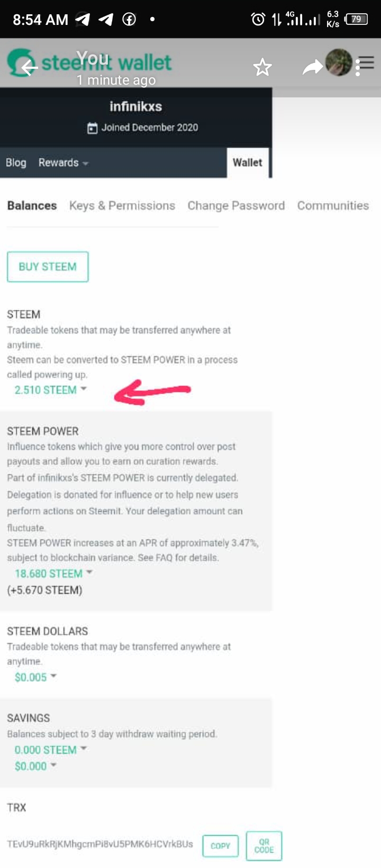Image resolution: width=381 pixels, height=868 pixels.
Task: Open the QR CODE for TRX address
Action: pos(264,845)
